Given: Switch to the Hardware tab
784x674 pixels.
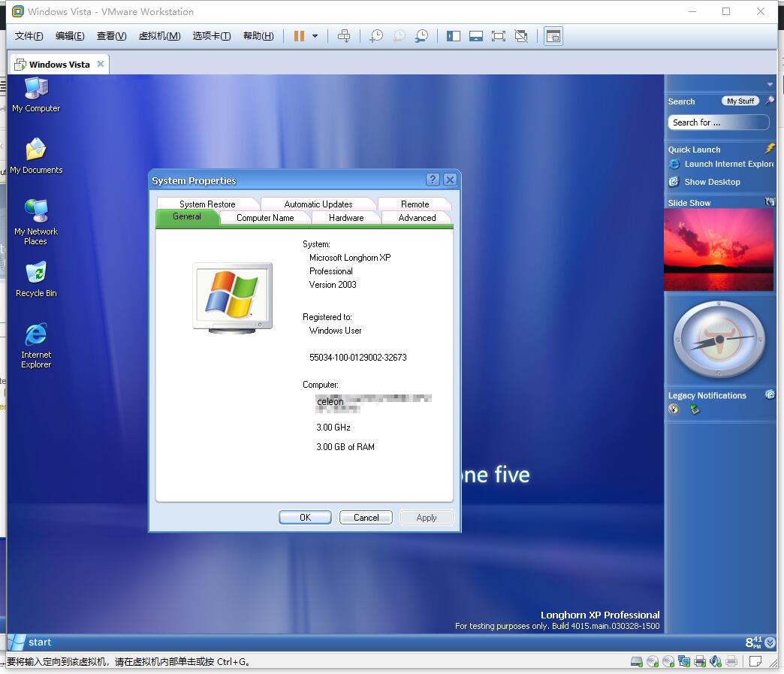Looking at the screenshot, I should [x=346, y=218].
